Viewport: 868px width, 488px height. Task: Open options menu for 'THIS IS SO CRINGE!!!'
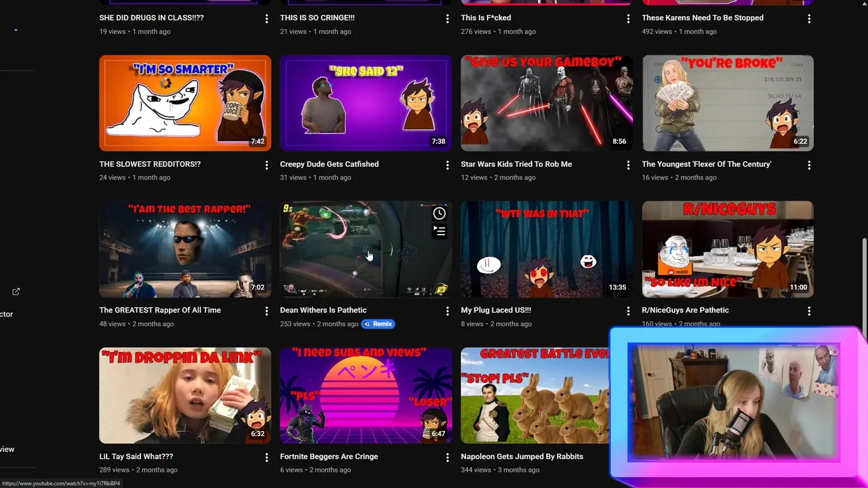click(x=447, y=19)
